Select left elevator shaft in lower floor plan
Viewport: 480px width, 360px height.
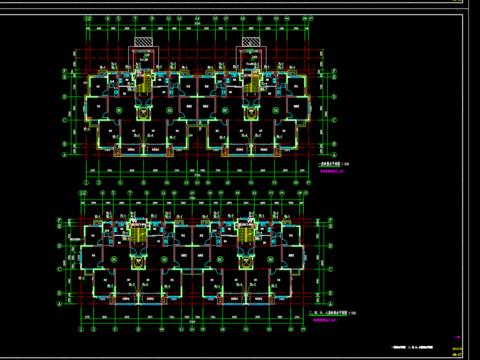[x=138, y=262]
